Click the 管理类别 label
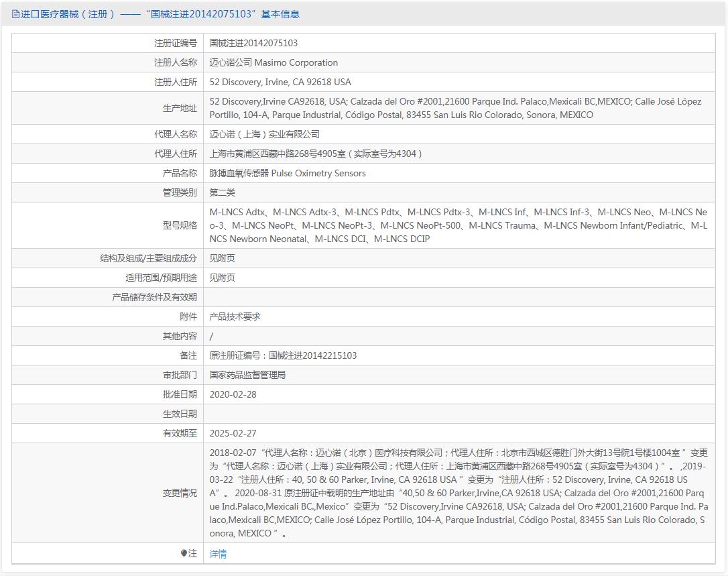 pyautogui.click(x=180, y=192)
